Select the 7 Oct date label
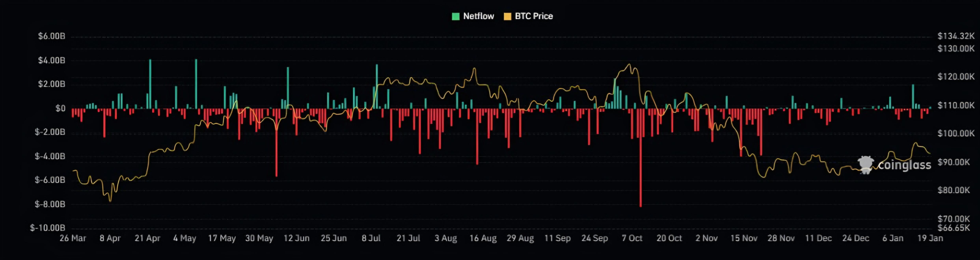 coord(632,238)
